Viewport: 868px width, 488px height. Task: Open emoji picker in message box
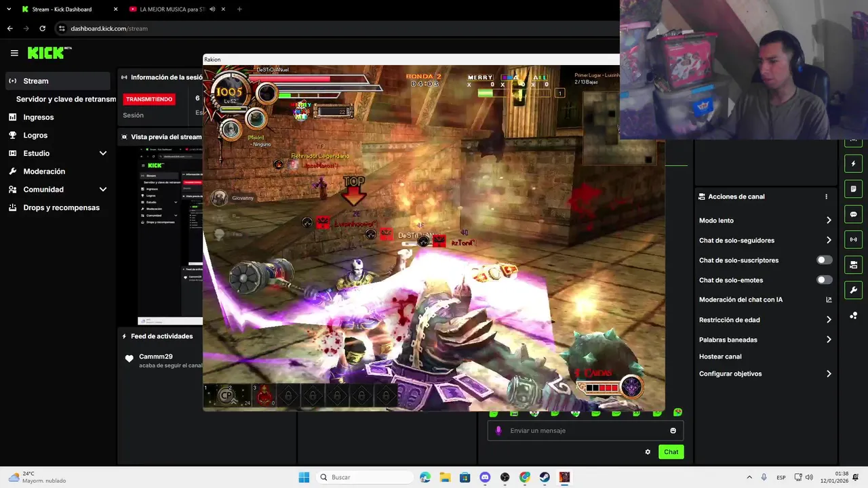[x=673, y=430]
